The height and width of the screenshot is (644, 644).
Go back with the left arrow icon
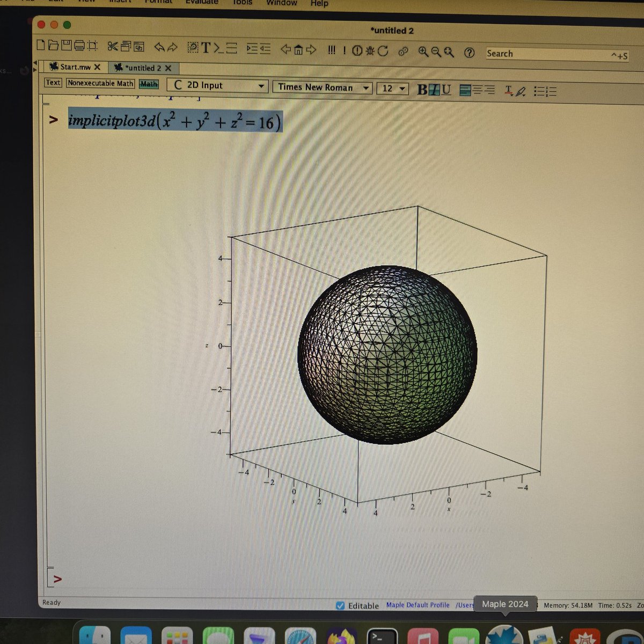pos(286,49)
